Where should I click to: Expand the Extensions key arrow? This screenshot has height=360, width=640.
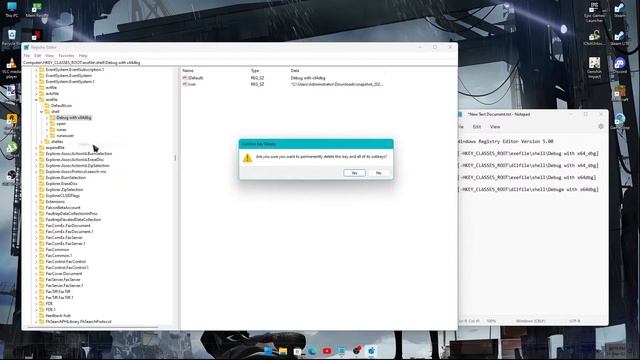point(36,202)
